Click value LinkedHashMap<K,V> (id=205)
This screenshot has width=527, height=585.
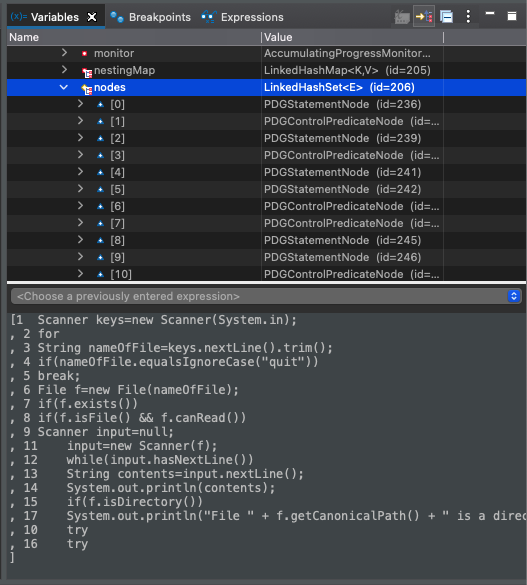(x=347, y=70)
